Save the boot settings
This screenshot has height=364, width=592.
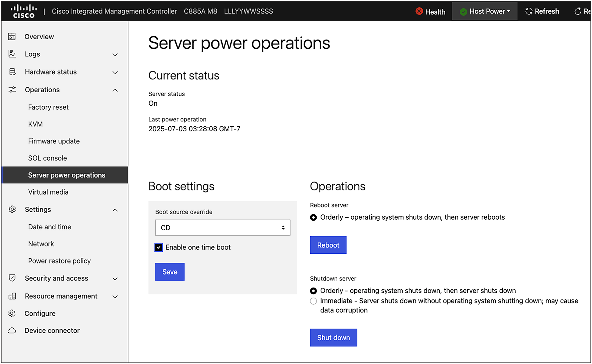click(x=170, y=272)
